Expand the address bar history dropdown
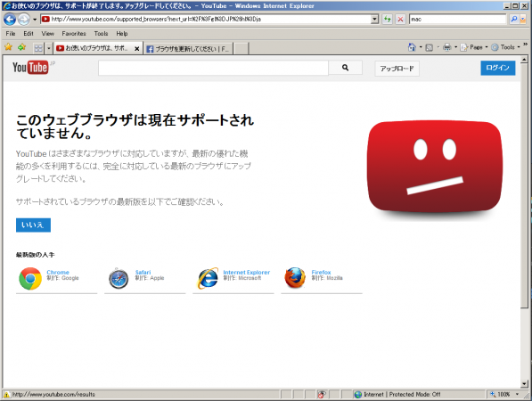 [x=374, y=20]
